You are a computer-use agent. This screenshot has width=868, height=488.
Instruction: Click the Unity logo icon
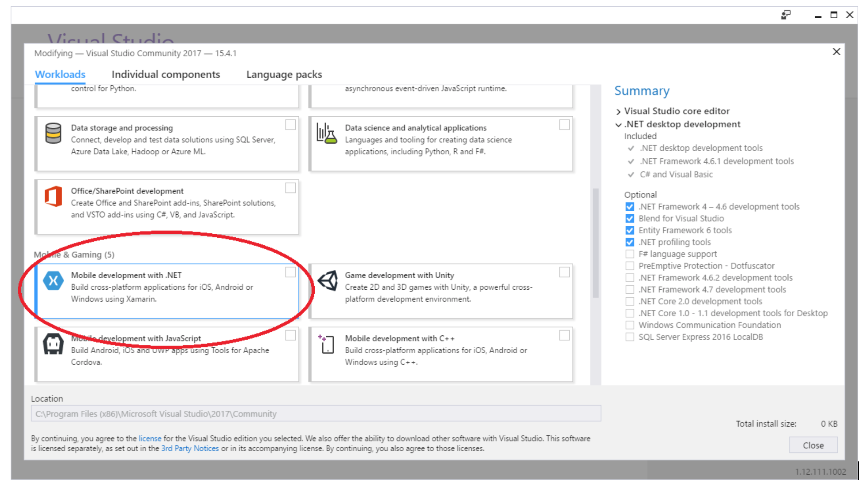(328, 281)
